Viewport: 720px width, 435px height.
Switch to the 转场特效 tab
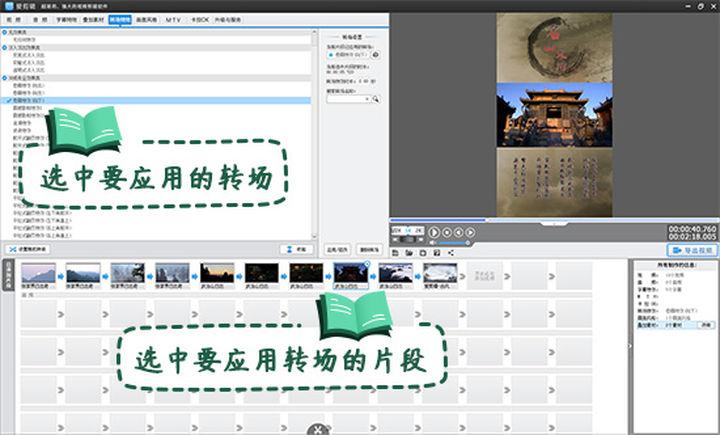pyautogui.click(x=120, y=20)
